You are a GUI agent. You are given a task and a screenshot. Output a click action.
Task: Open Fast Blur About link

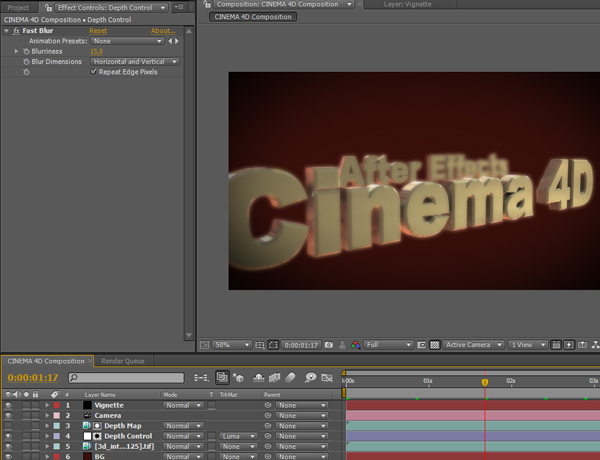pyautogui.click(x=163, y=31)
